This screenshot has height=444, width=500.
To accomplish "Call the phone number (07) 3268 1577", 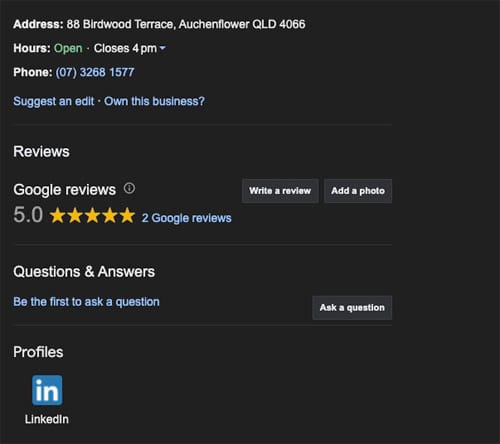I will 95,72.
